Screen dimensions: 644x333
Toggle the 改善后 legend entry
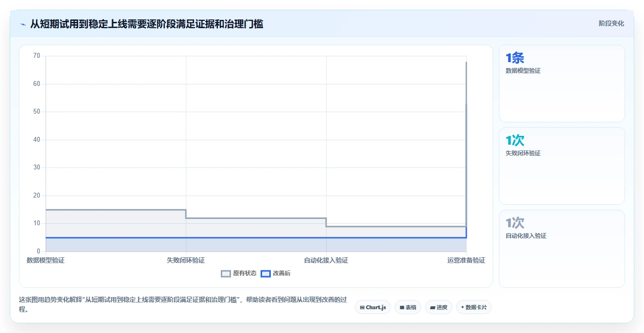click(x=276, y=273)
